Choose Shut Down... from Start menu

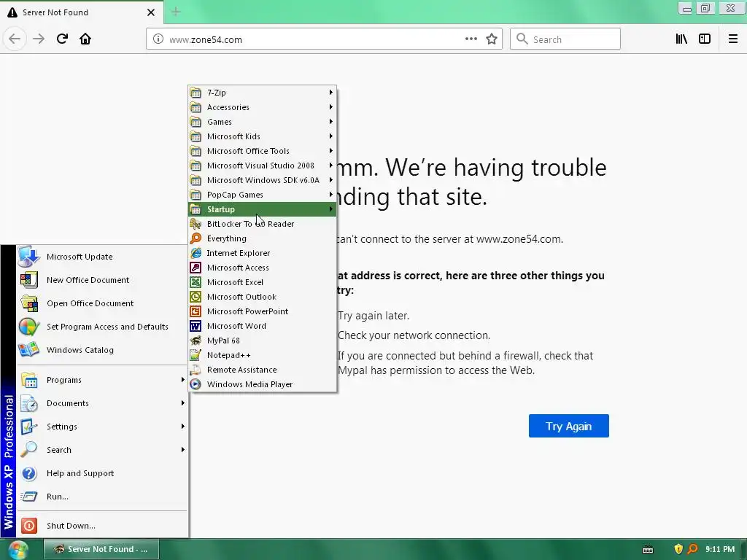click(x=102, y=525)
